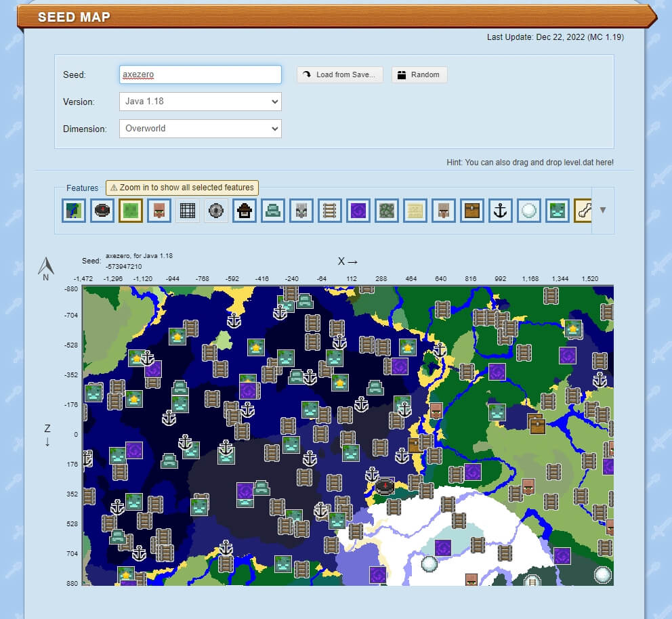Select the purple Ruined Portal feature icon
Image resolution: width=672 pixels, height=619 pixels.
(358, 211)
